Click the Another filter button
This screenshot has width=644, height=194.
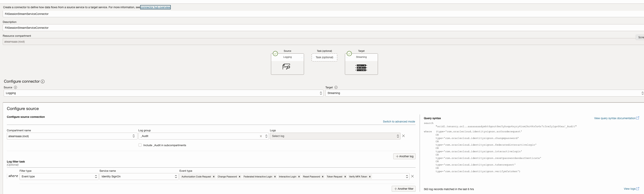[403, 189]
